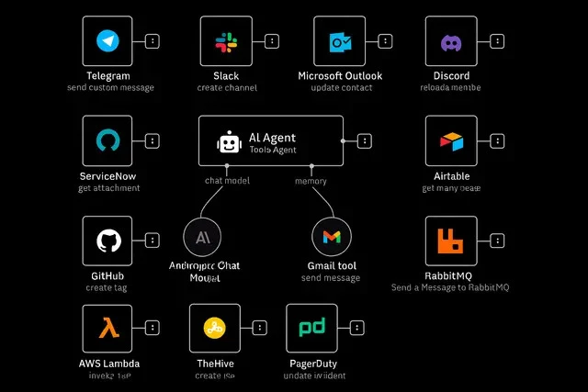Open the Microsoft Outlook node

pyautogui.click(x=339, y=41)
